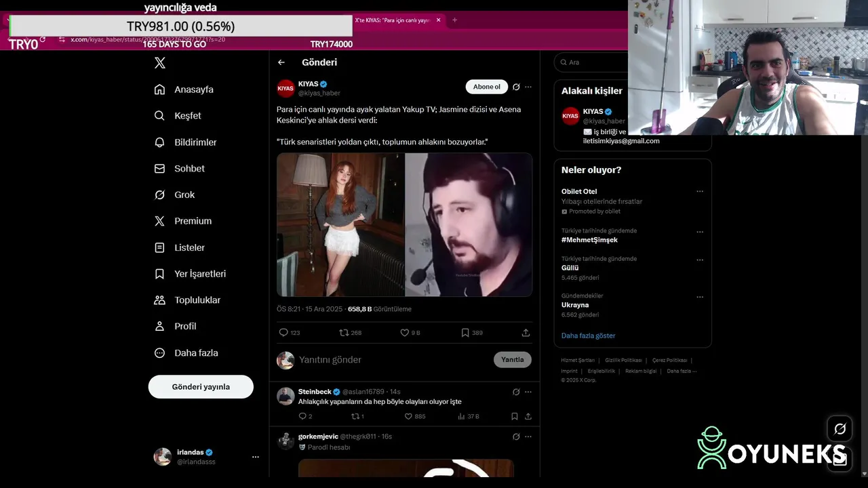The image size is (868, 488).
Task: Click the back arrow beside Gönderi
Action: pos(281,62)
